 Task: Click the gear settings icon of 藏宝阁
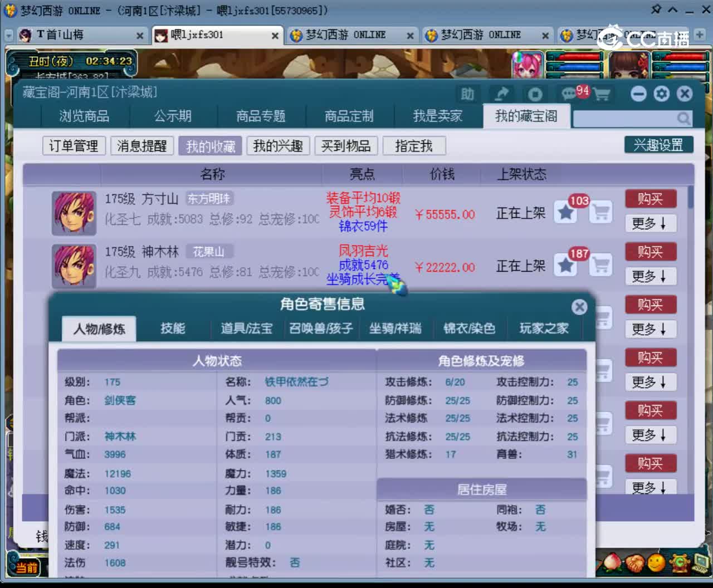[x=662, y=94]
